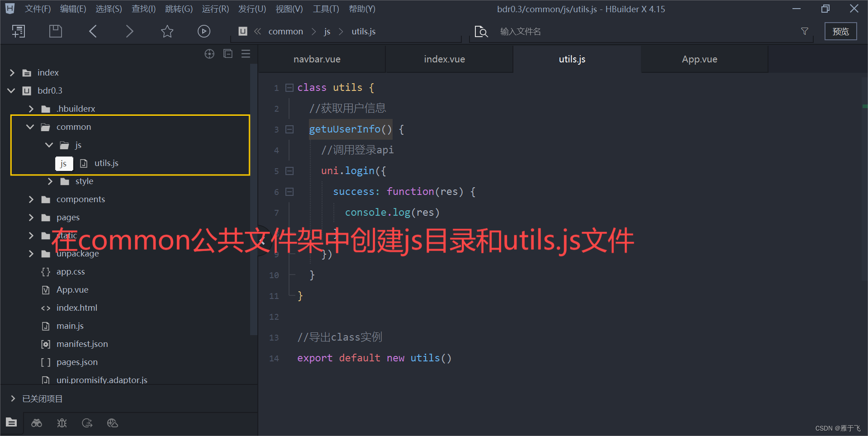Click the cloud globe icon in bottom bar
The width and height of the screenshot is (868, 436).
tap(113, 423)
